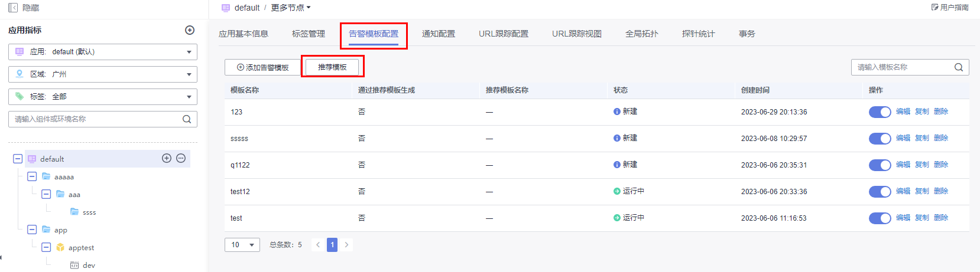Select the ssss tree item label

pyautogui.click(x=89, y=212)
